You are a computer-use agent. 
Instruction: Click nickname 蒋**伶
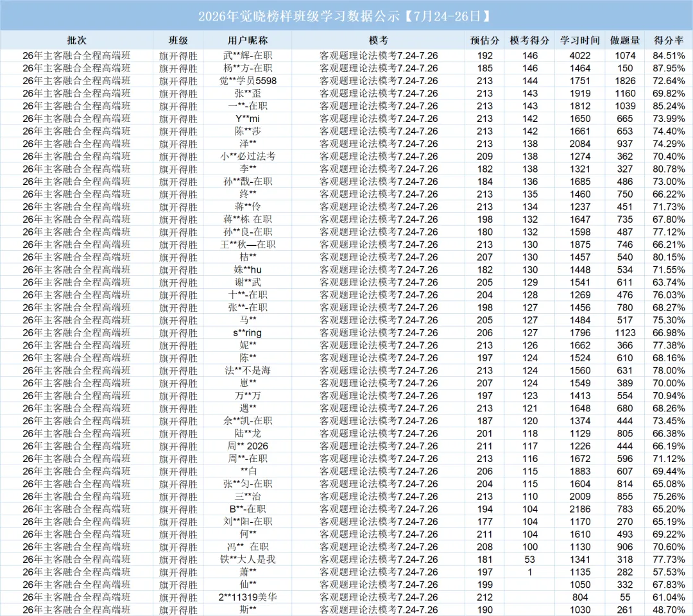click(248, 207)
